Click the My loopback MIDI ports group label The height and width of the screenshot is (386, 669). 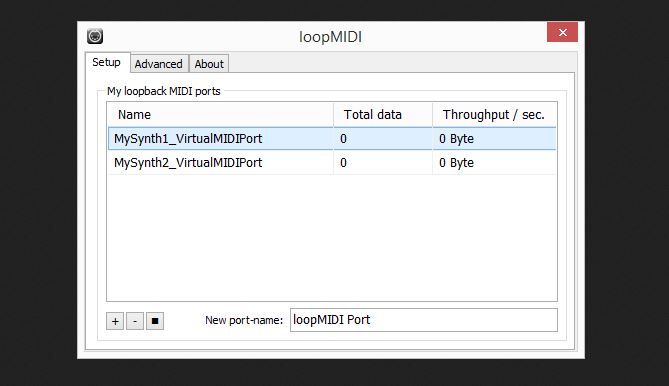[x=164, y=91]
